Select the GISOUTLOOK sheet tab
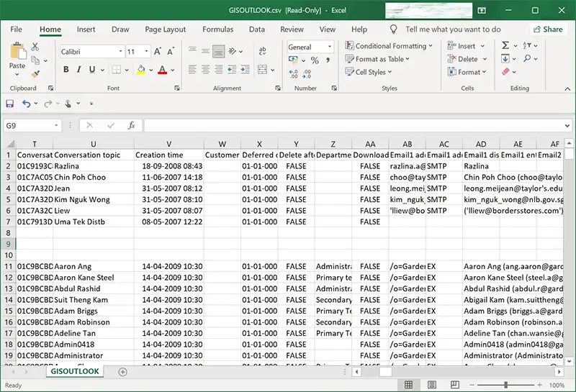 75,371
